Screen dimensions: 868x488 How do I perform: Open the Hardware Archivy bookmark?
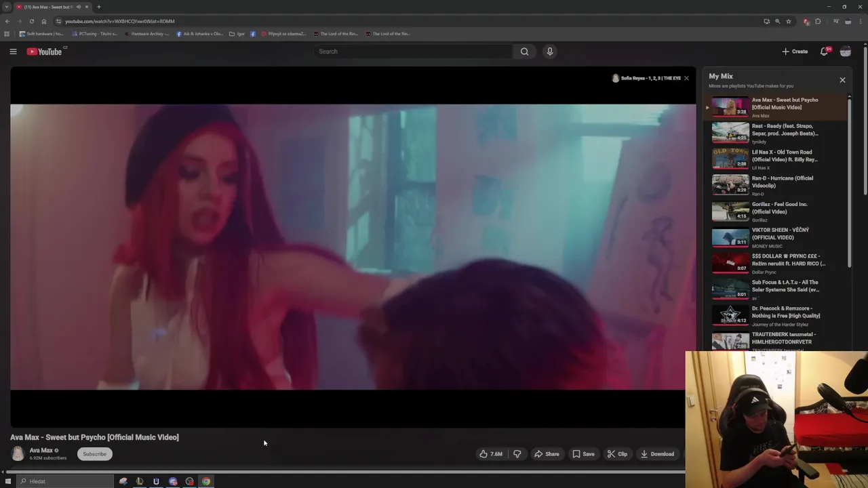pyautogui.click(x=147, y=33)
